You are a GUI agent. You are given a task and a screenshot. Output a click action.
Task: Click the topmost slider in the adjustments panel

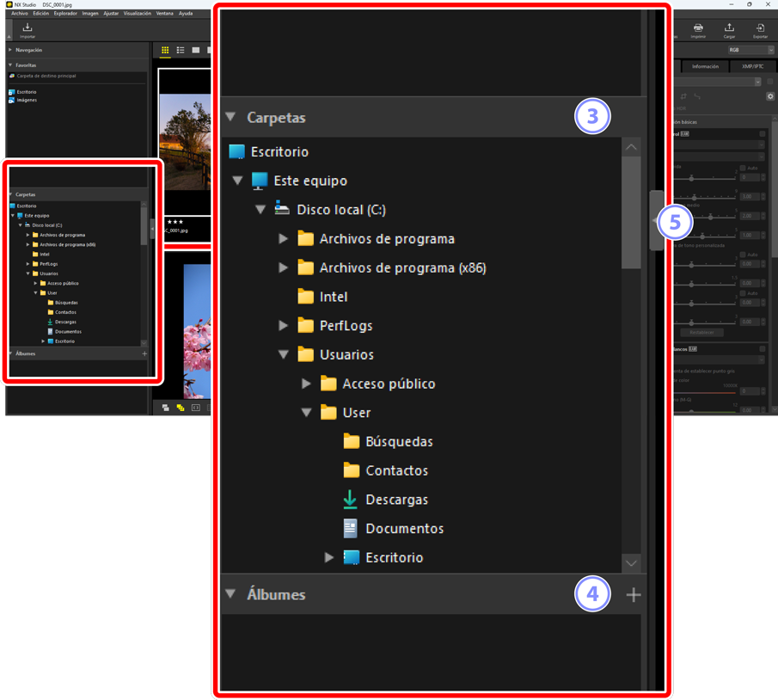pos(692,178)
